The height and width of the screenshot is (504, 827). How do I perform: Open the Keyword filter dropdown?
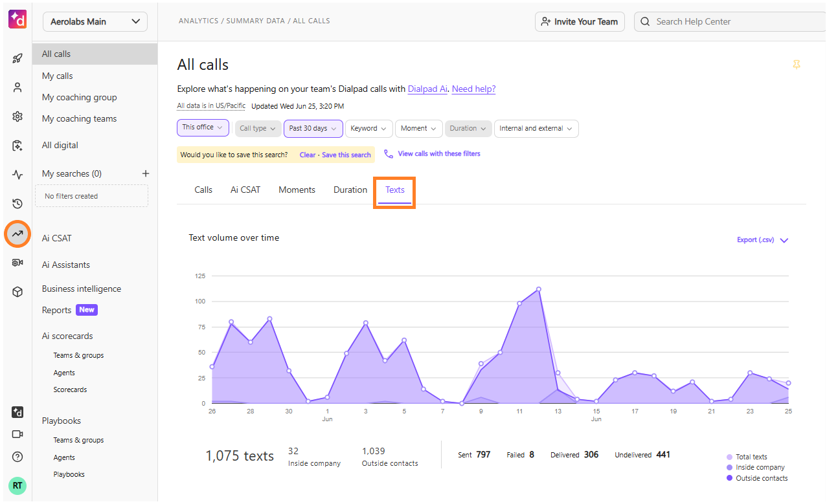tap(369, 128)
